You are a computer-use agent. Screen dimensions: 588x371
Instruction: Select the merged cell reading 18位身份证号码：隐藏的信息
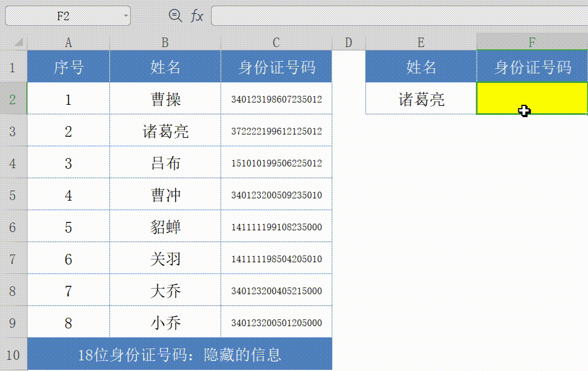click(x=180, y=355)
